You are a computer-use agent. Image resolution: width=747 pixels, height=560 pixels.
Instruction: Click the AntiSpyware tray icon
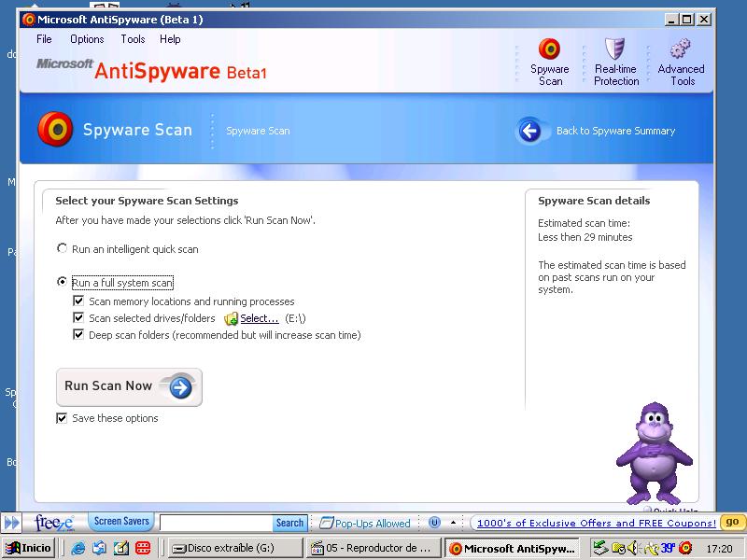[x=685, y=549]
